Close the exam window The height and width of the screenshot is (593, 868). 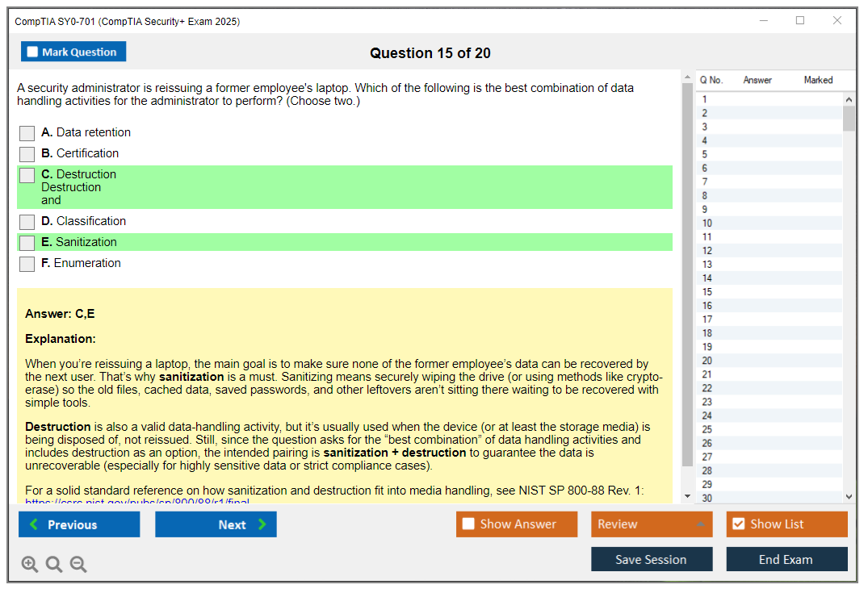tap(837, 20)
